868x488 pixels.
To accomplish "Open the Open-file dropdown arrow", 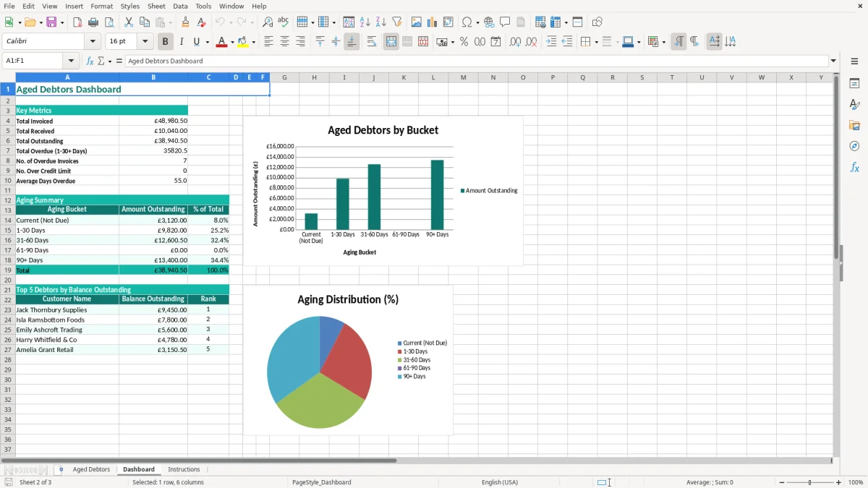I will click(x=39, y=22).
